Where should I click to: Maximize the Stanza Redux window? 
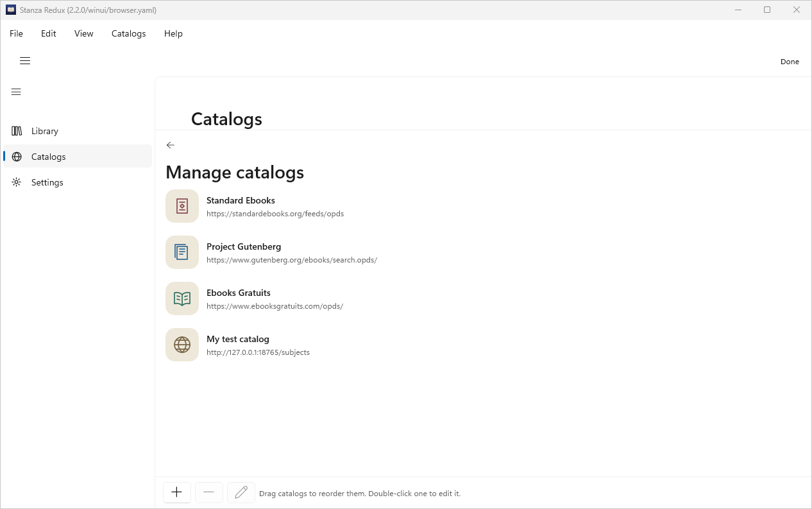click(x=767, y=10)
